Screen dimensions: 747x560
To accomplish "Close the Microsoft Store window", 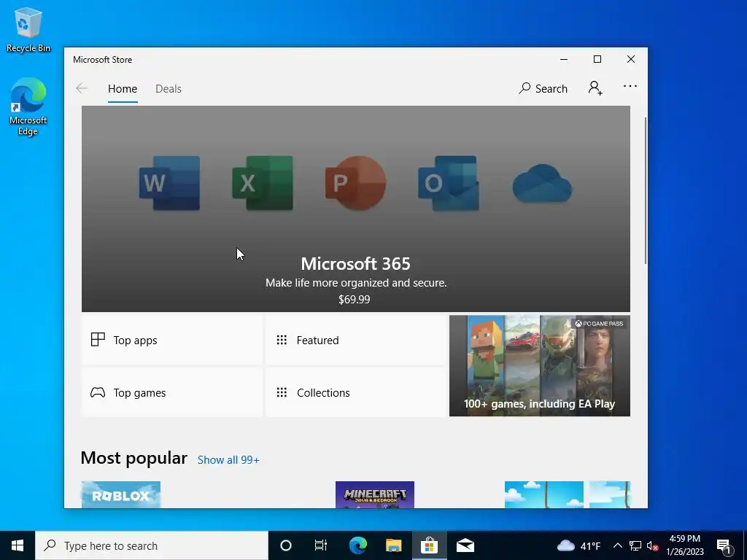I will 631,59.
